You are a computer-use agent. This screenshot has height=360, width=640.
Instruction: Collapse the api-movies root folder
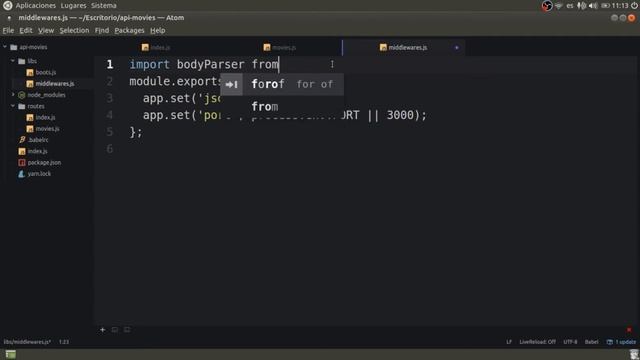coord(5,47)
